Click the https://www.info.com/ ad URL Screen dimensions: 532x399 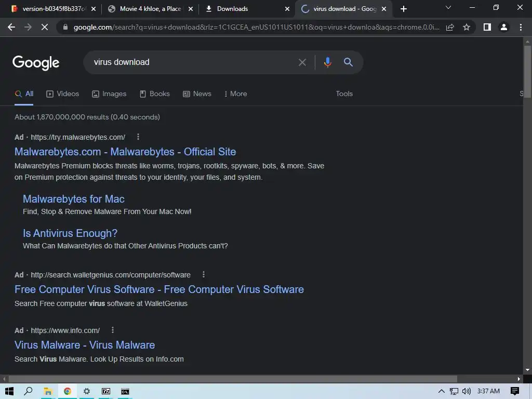[x=65, y=330]
